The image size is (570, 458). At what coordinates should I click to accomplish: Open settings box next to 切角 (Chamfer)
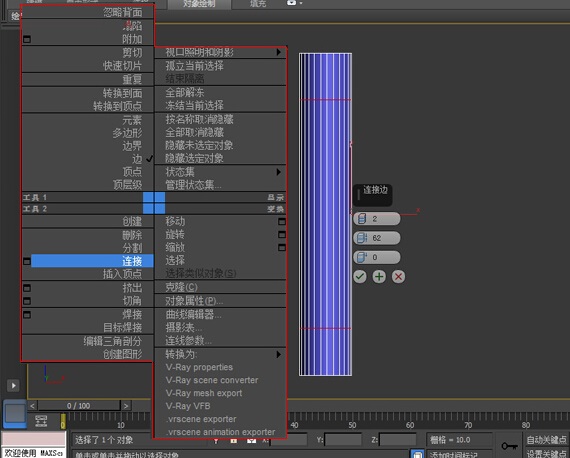point(27,301)
